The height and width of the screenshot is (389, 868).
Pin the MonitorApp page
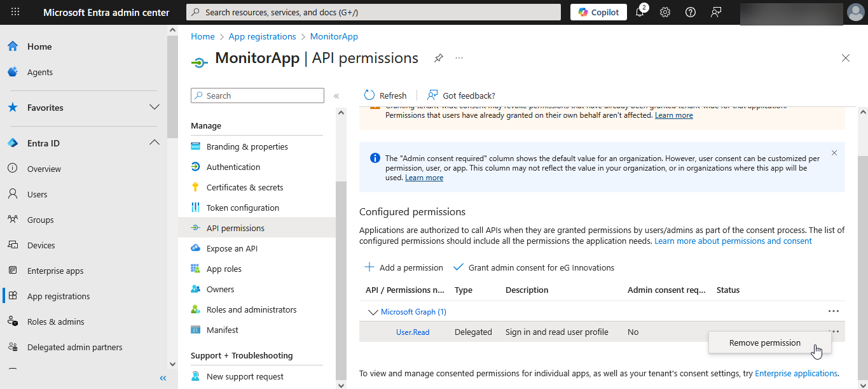438,58
